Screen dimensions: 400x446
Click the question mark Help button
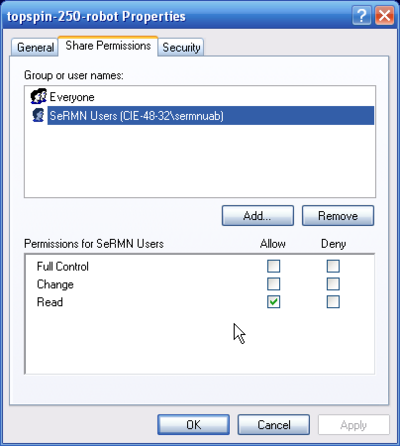(362, 15)
